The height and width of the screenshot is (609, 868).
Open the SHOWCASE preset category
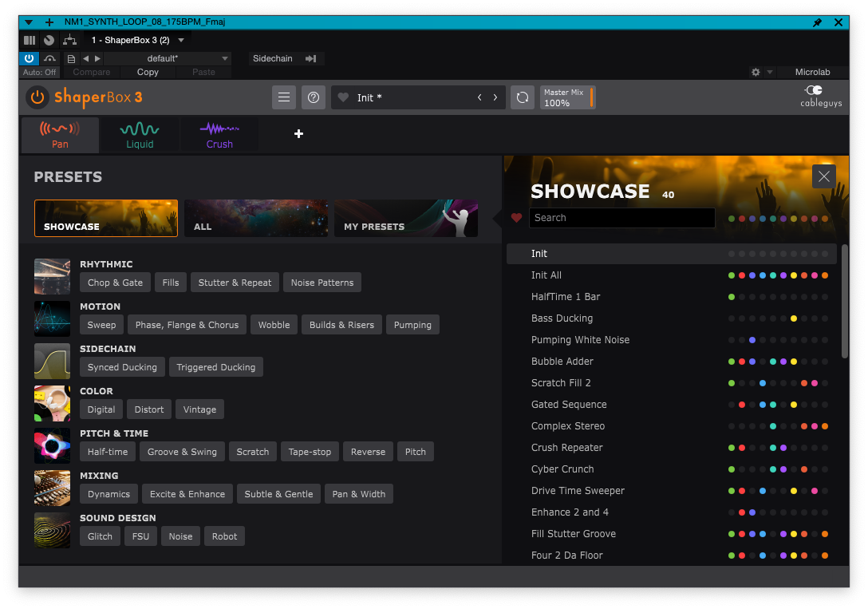pos(106,218)
